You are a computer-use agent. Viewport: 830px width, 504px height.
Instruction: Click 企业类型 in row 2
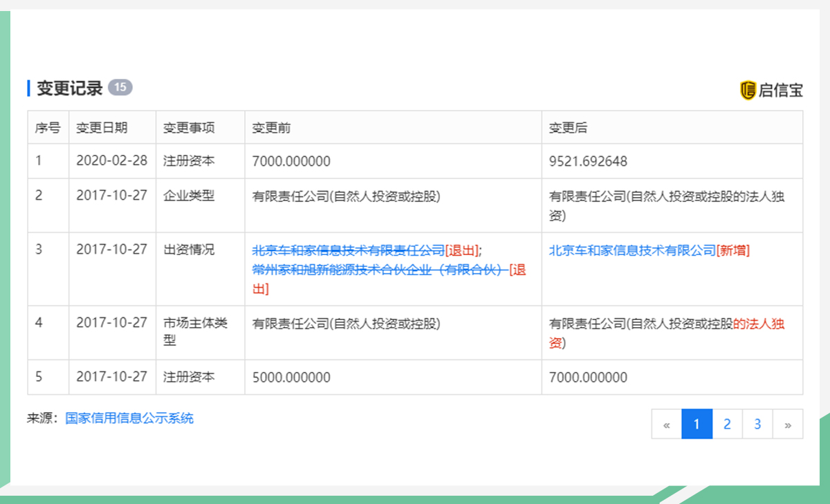click(x=189, y=196)
